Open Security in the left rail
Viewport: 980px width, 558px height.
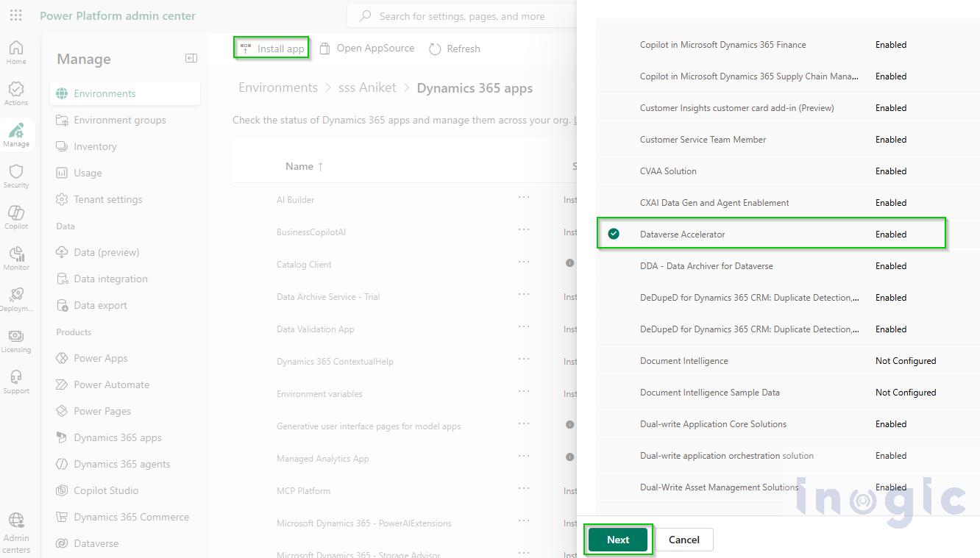click(x=16, y=176)
